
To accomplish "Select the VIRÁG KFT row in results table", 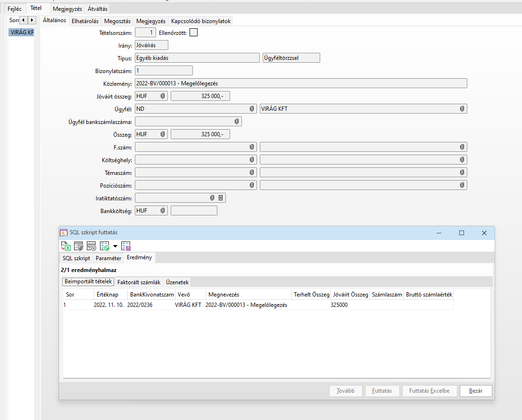I will 188,305.
